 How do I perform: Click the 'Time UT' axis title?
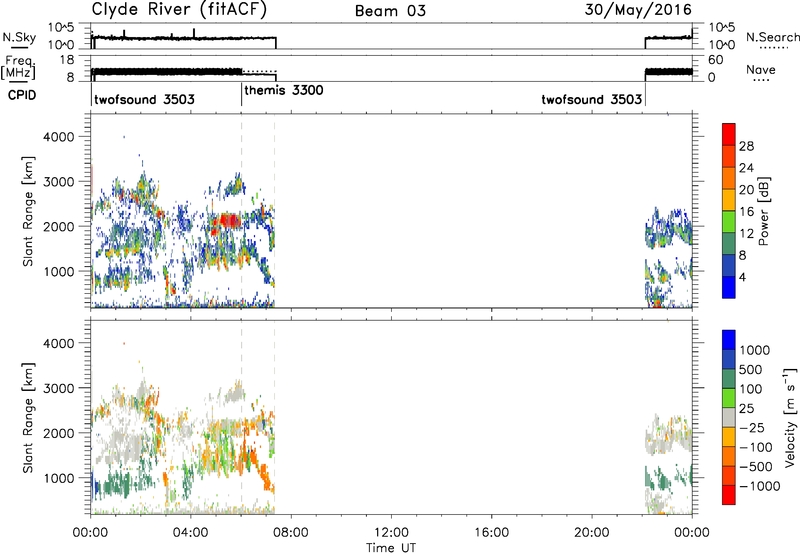(391, 547)
